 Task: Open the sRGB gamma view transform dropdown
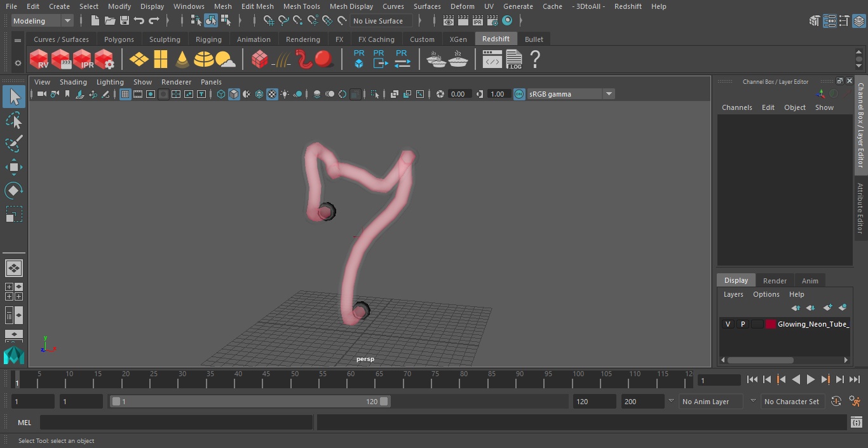pos(570,94)
